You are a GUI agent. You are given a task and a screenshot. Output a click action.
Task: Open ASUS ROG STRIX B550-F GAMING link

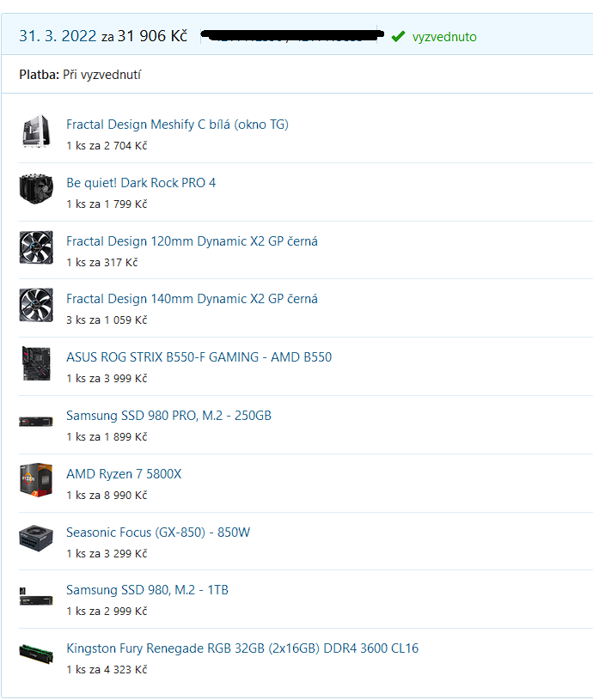[x=199, y=357]
